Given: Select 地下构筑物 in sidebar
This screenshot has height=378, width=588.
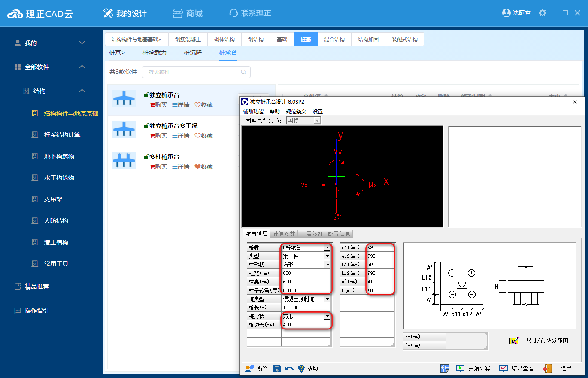Looking at the screenshot, I should coord(59,156).
